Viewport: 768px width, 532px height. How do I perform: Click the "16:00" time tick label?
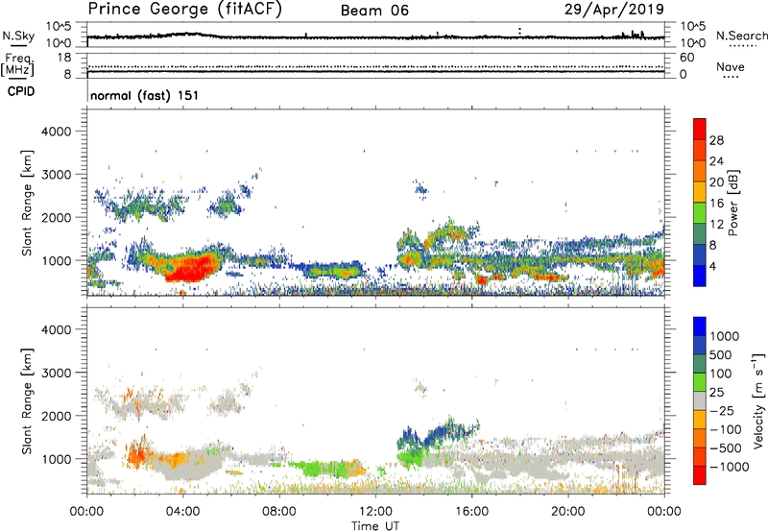point(471,512)
